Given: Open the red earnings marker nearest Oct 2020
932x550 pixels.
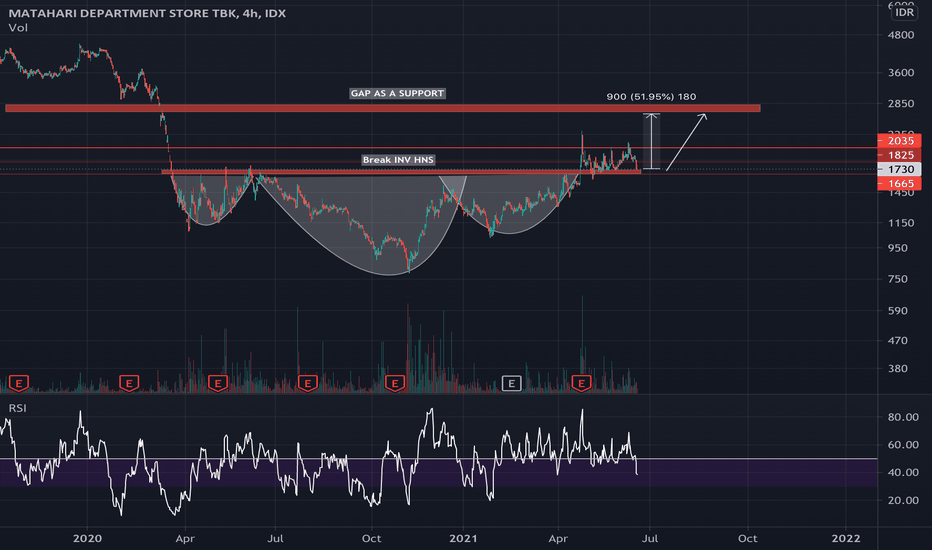Looking at the screenshot, I should 395,384.
